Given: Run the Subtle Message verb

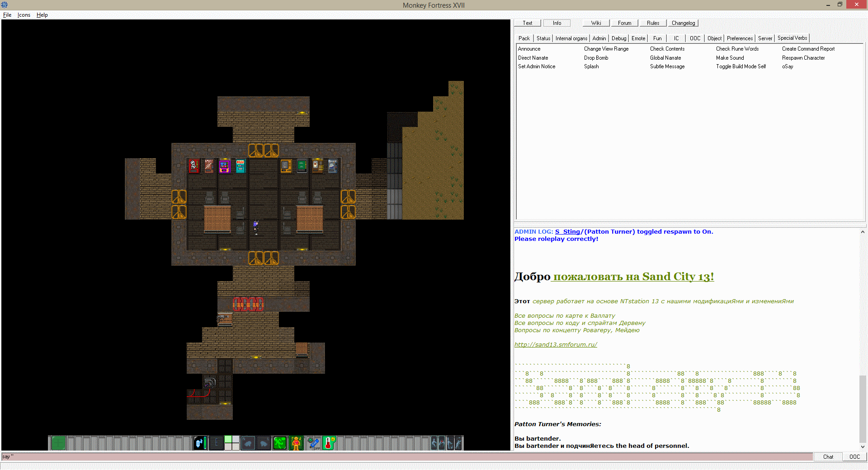Looking at the screenshot, I should pyautogui.click(x=667, y=66).
